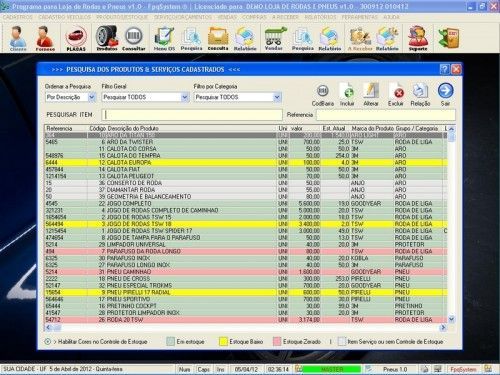Open the Relatório icon beside Consulta
500x375 pixels.
click(x=245, y=38)
